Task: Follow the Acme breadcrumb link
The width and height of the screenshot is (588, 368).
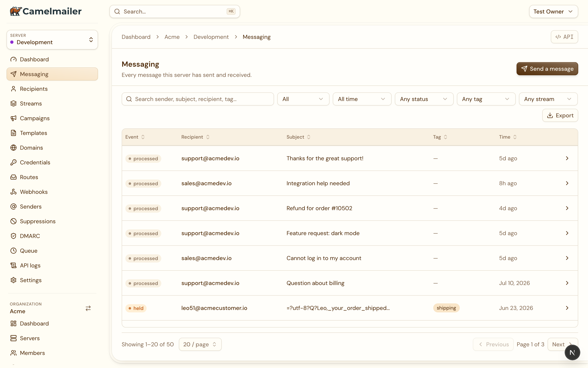Action: point(172,37)
